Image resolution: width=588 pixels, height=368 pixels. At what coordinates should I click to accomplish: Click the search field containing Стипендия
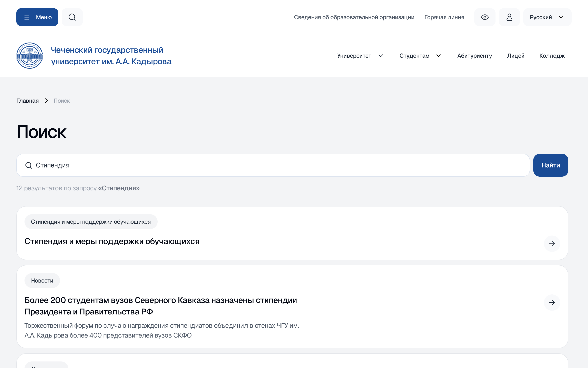[x=273, y=165]
